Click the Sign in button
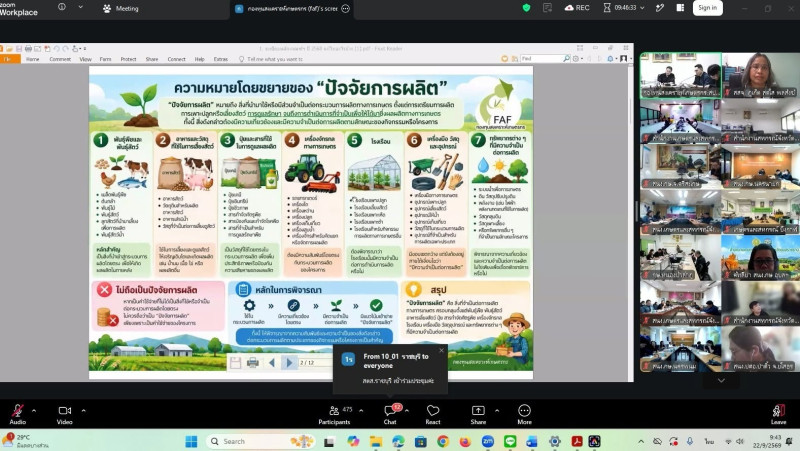 [708, 8]
